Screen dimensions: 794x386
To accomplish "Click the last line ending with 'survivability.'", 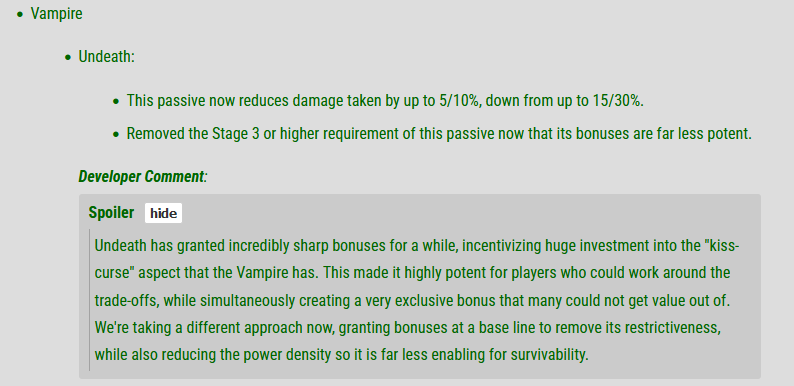I will point(342,355).
